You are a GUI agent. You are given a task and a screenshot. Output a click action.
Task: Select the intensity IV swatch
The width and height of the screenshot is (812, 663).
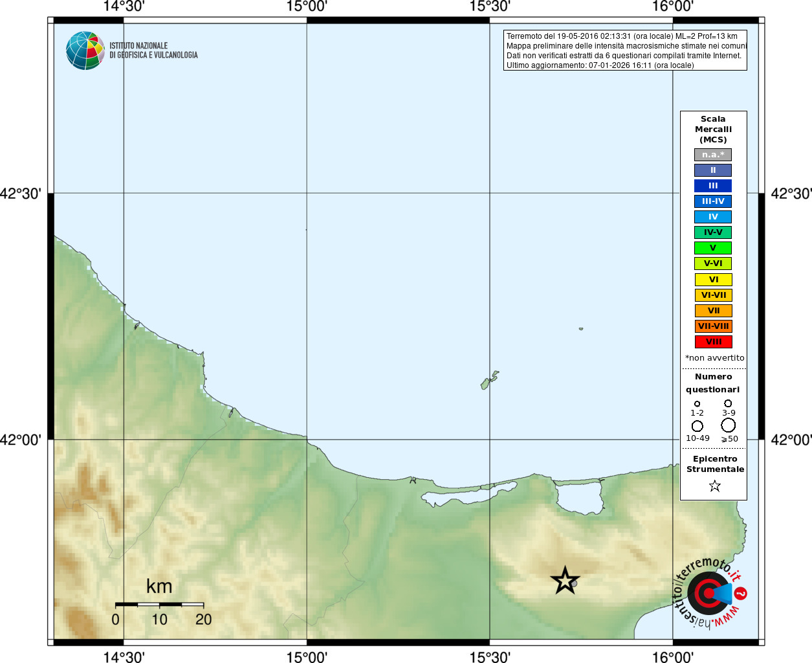[713, 217]
